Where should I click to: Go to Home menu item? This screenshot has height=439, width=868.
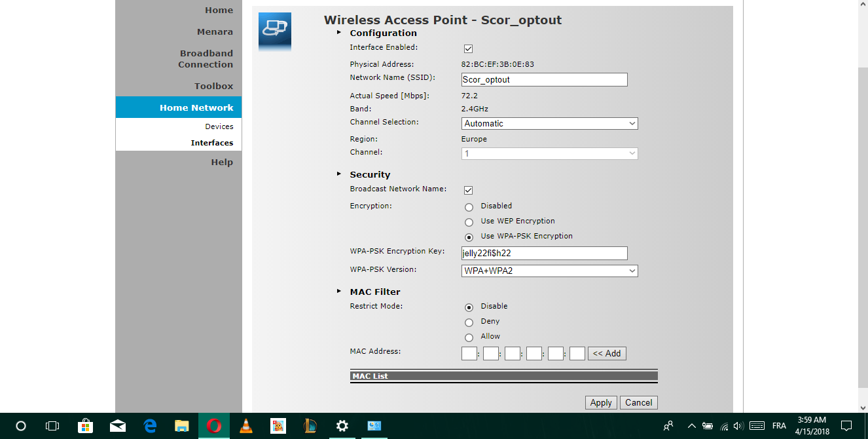point(219,10)
